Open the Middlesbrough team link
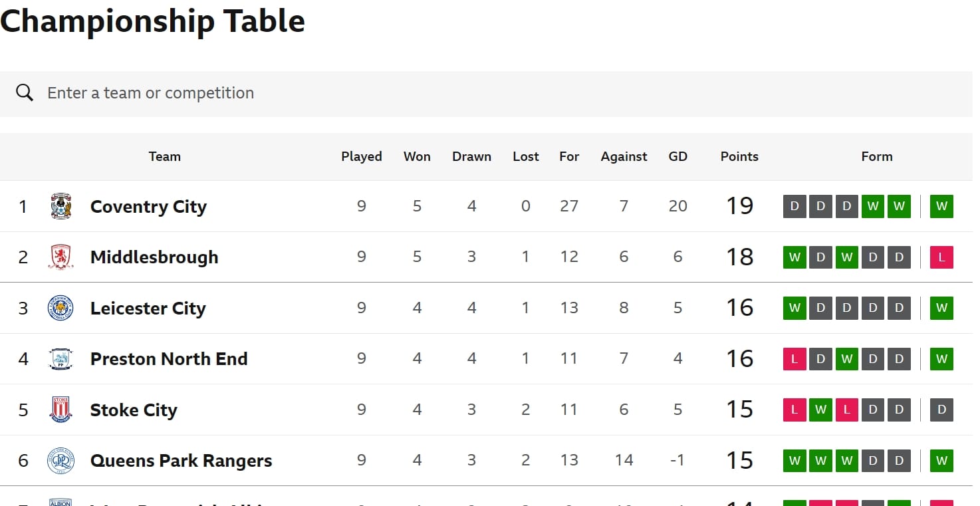Image resolution: width=980 pixels, height=506 pixels. (154, 257)
